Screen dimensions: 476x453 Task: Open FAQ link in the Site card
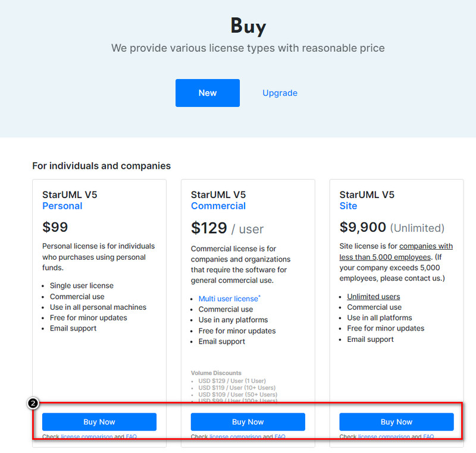click(428, 436)
